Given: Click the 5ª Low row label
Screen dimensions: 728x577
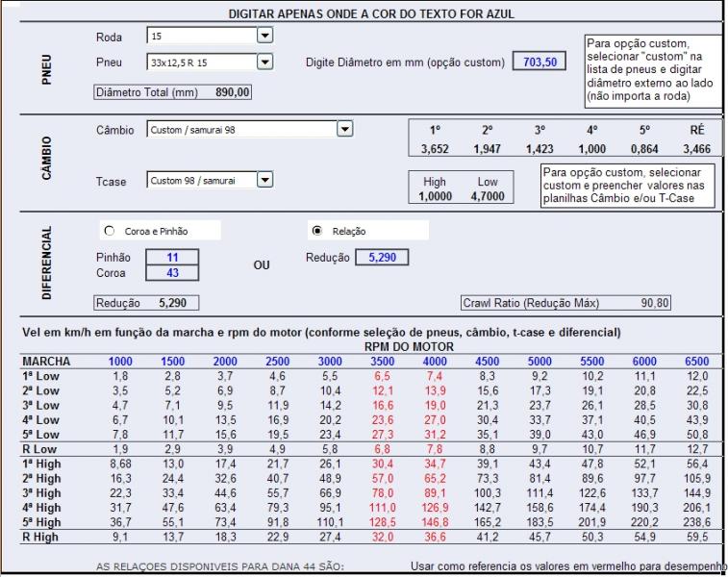Looking at the screenshot, I should [x=40, y=435].
